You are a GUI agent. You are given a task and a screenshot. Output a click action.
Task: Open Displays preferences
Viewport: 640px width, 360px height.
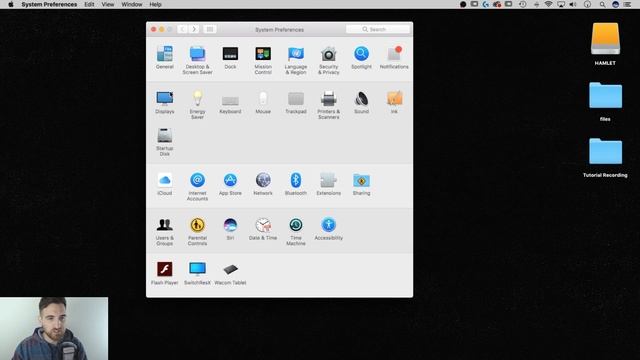coord(164,102)
